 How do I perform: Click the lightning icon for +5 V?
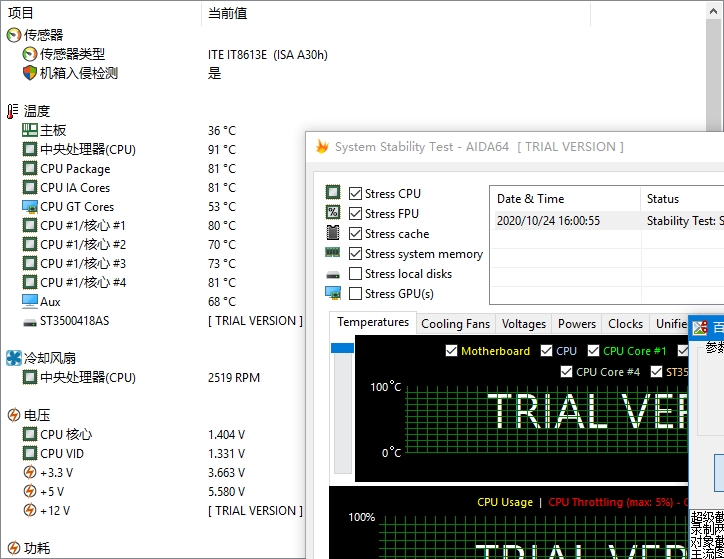point(30,491)
